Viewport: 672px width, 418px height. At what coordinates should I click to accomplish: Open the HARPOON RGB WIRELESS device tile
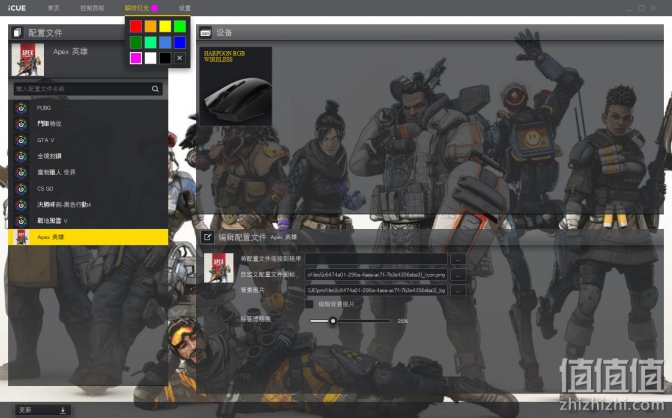[x=236, y=86]
